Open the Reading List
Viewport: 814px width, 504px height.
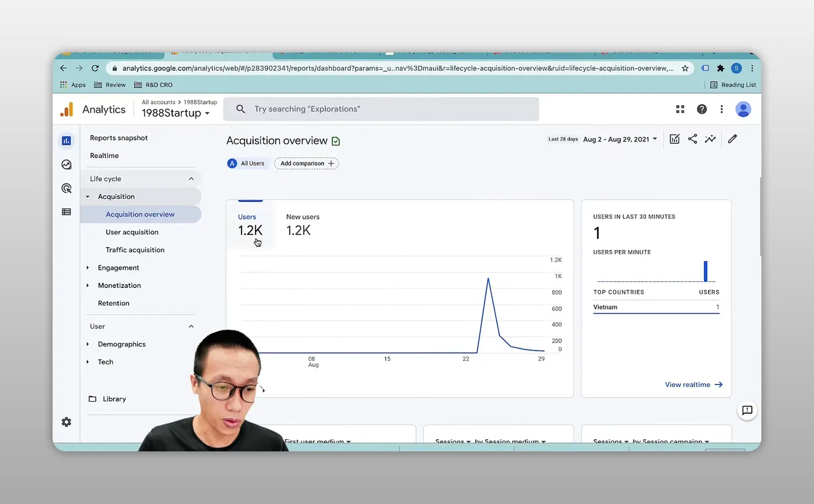click(x=733, y=85)
